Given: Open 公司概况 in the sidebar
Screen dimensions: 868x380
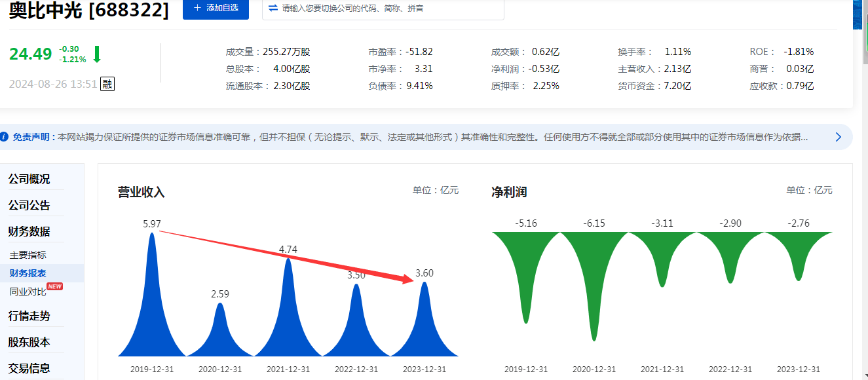Looking at the screenshot, I should coord(29,179).
